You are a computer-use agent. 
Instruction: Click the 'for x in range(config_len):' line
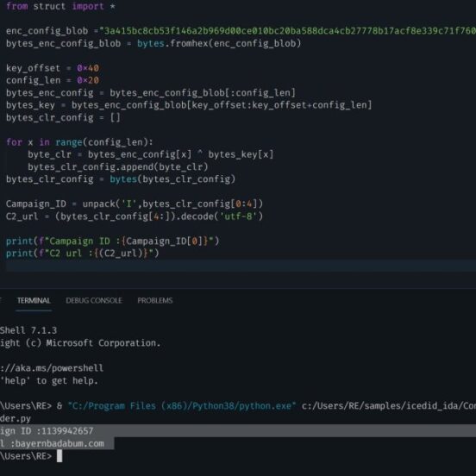coord(79,142)
